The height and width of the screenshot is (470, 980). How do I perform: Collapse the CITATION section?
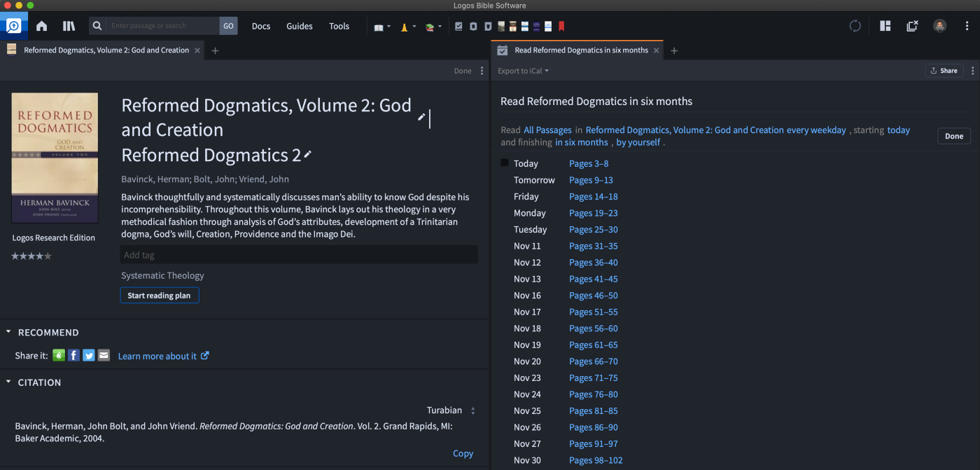(x=8, y=382)
